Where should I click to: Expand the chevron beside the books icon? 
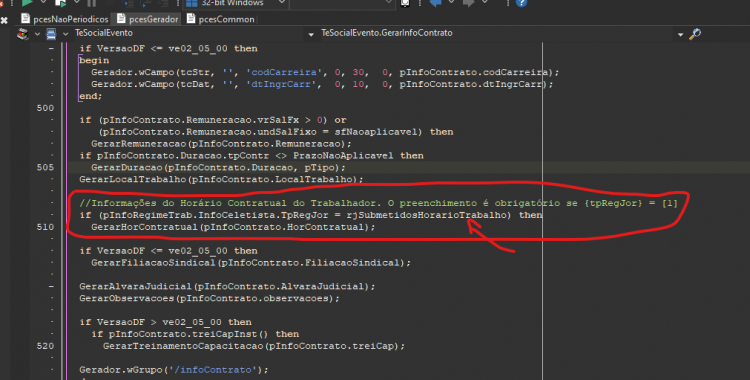pyautogui.click(x=36, y=34)
